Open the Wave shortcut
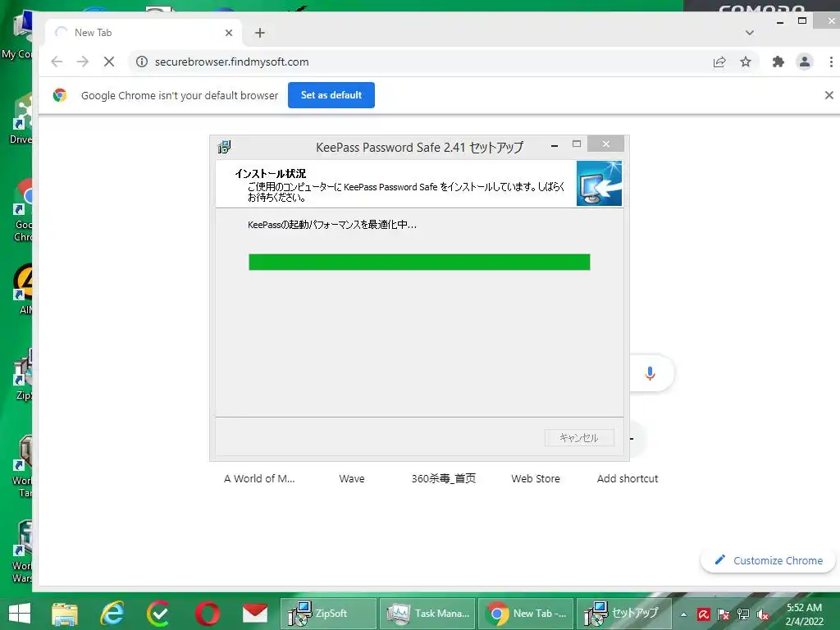This screenshot has width=840, height=630. click(351, 478)
